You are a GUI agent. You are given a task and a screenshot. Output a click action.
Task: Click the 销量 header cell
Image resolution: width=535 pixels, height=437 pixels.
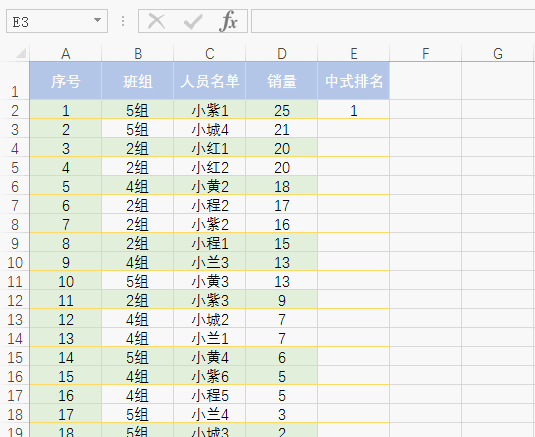(x=281, y=81)
